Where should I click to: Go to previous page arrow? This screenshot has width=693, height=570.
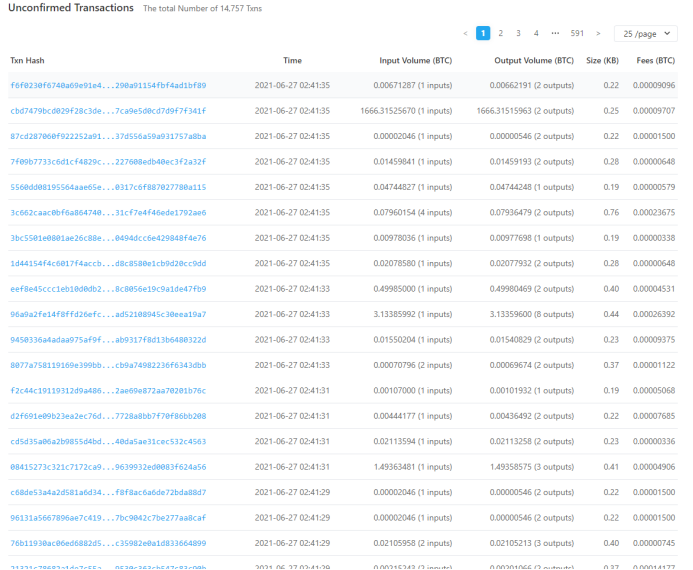(465, 33)
